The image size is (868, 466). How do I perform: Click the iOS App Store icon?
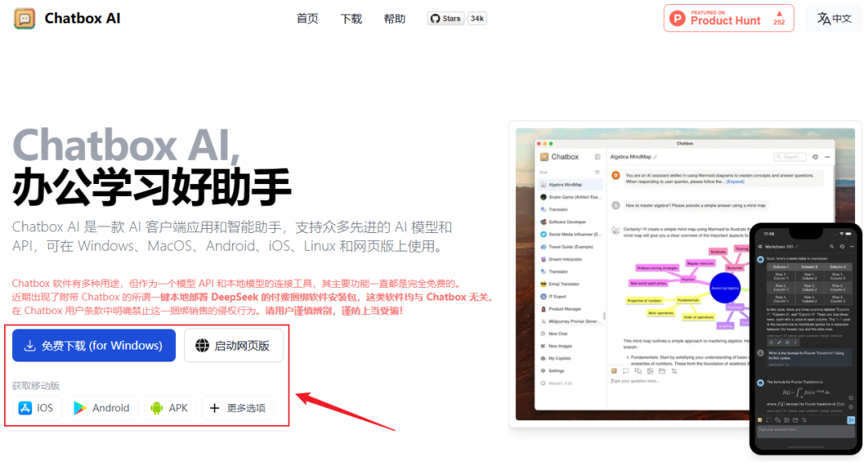pos(25,408)
